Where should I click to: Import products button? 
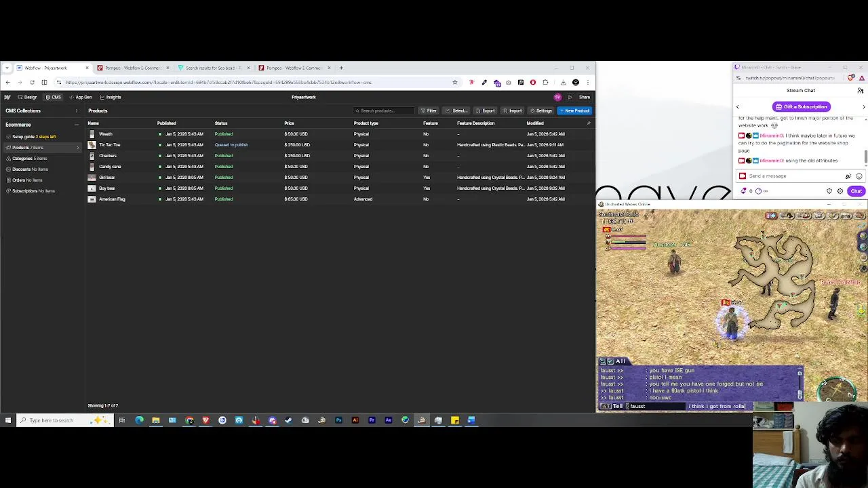point(513,110)
